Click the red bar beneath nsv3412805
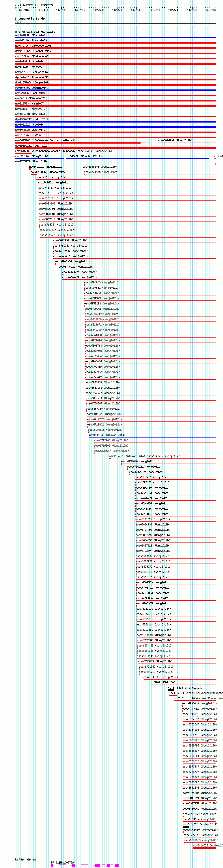 pyautogui.click(x=34, y=175)
